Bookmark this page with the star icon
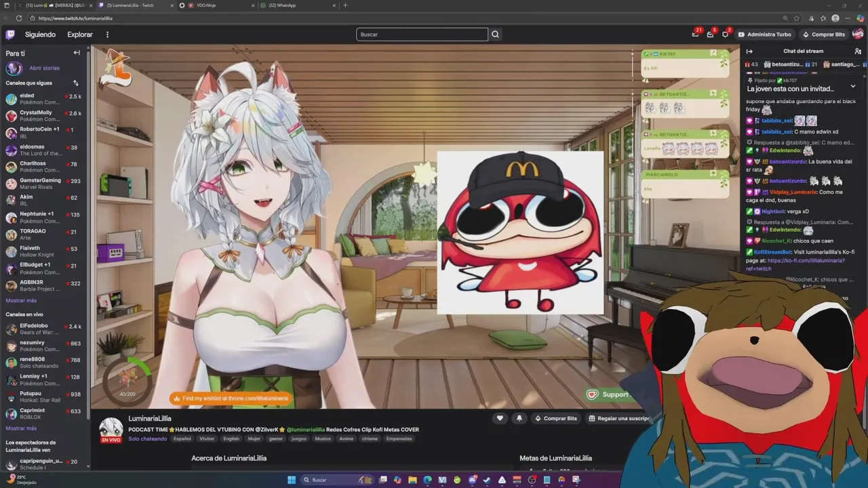The image size is (868, 488). coord(798,18)
